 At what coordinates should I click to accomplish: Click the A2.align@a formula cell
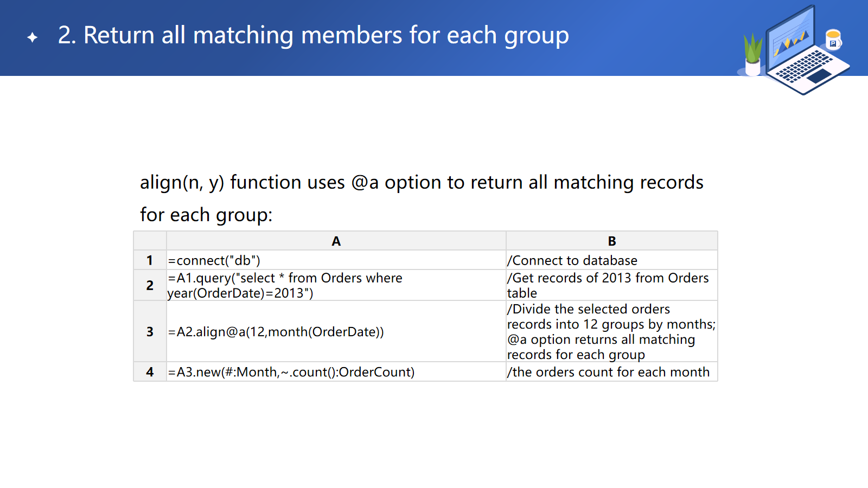(276, 332)
